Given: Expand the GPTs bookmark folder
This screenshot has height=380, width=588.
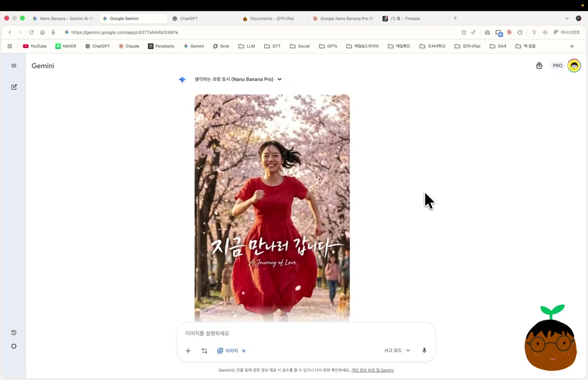Looking at the screenshot, I should pyautogui.click(x=328, y=46).
